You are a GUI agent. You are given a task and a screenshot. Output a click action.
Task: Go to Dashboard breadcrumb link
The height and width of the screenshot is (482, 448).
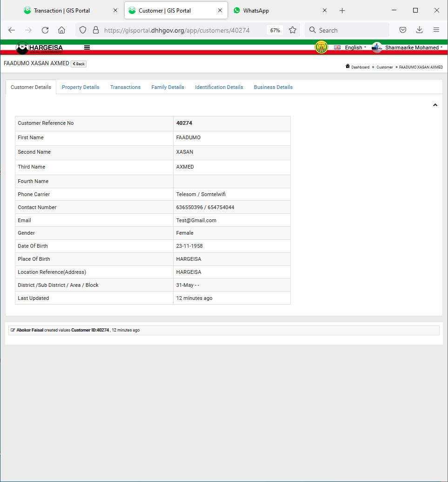point(360,67)
